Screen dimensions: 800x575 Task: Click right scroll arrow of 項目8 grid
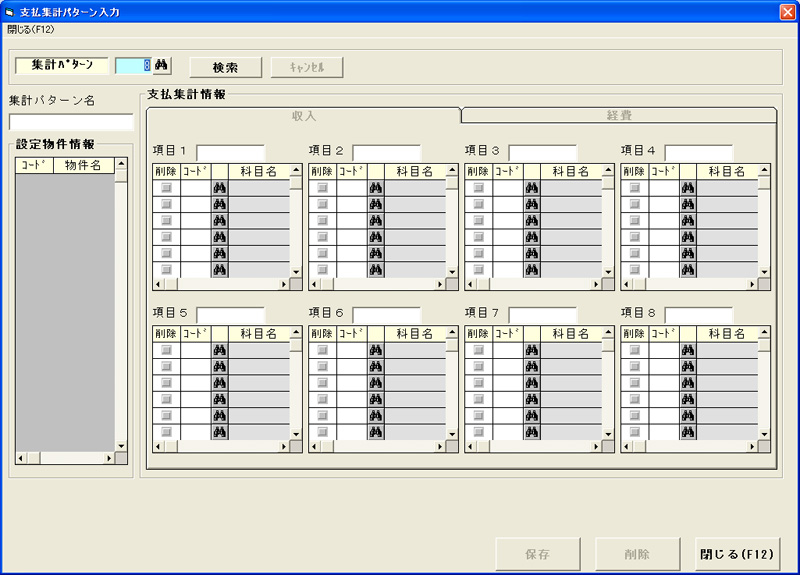pos(752,446)
